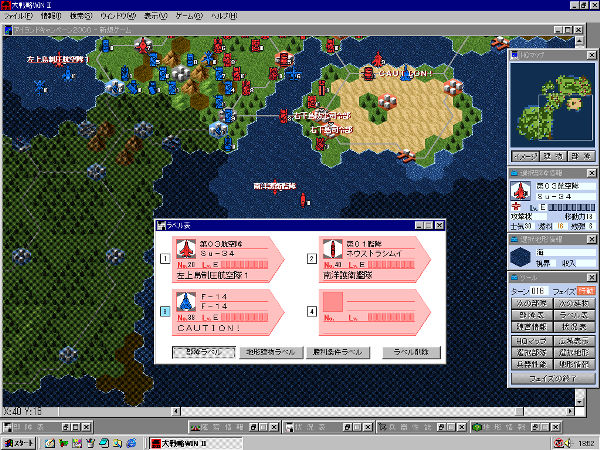This screenshot has height=450, width=600.
Task: Click the blue F-14 icon in label card 3
Action: coord(186,302)
